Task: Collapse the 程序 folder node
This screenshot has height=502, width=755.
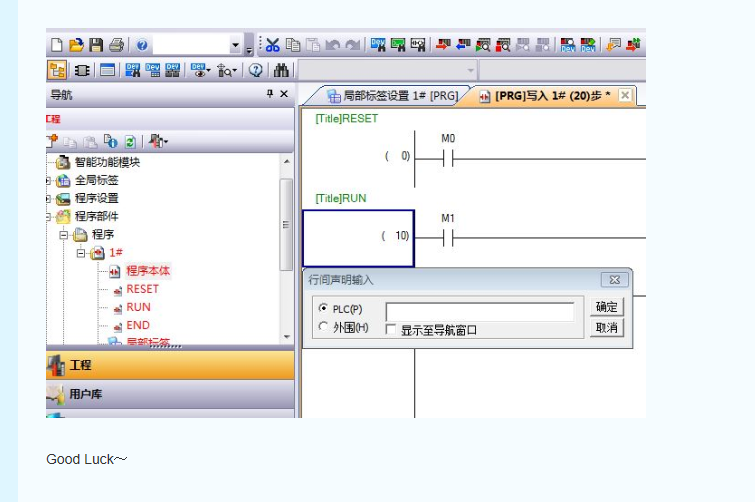Action: click(x=64, y=235)
